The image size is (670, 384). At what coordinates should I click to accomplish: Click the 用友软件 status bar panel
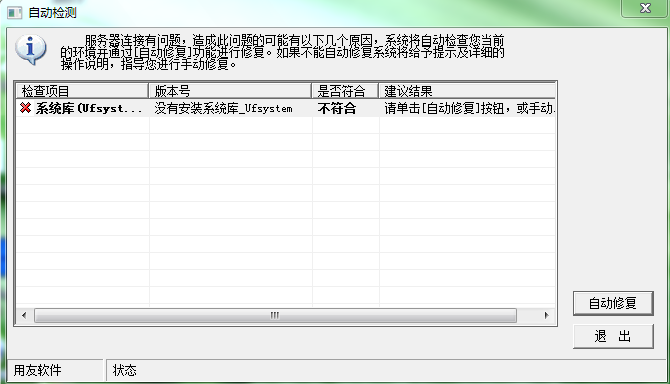pyautogui.click(x=56, y=370)
